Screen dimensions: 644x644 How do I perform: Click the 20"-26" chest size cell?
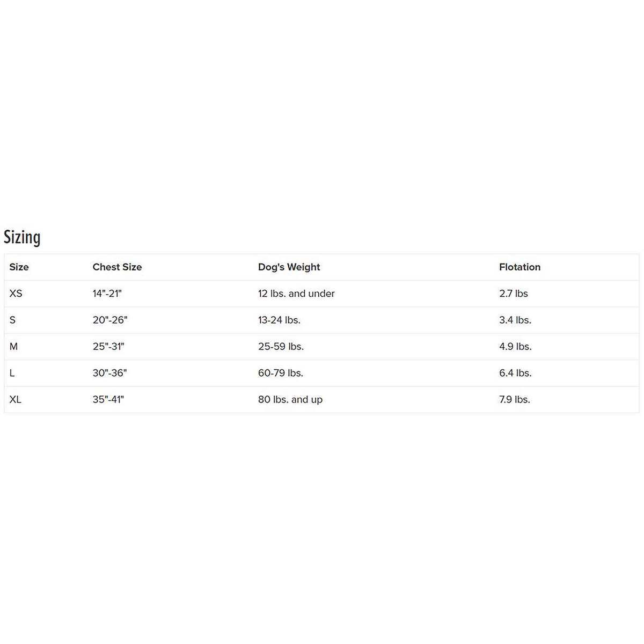click(x=110, y=320)
